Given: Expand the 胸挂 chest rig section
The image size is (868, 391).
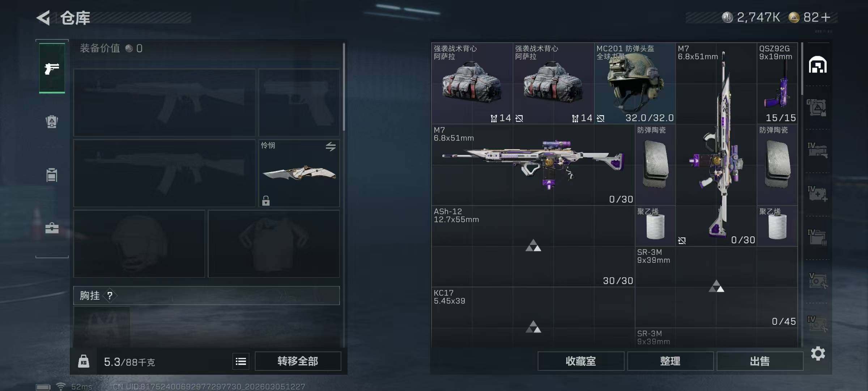Looking at the screenshot, I should pos(207,296).
